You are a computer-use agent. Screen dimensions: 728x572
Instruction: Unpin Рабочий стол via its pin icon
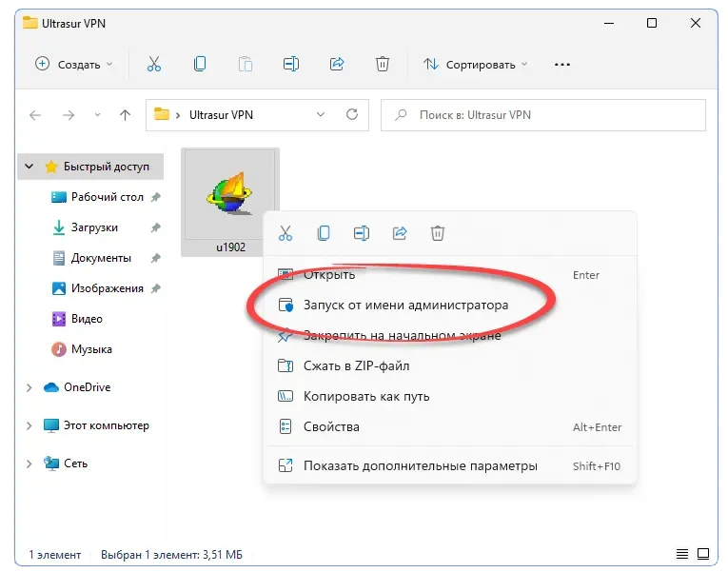tap(156, 197)
